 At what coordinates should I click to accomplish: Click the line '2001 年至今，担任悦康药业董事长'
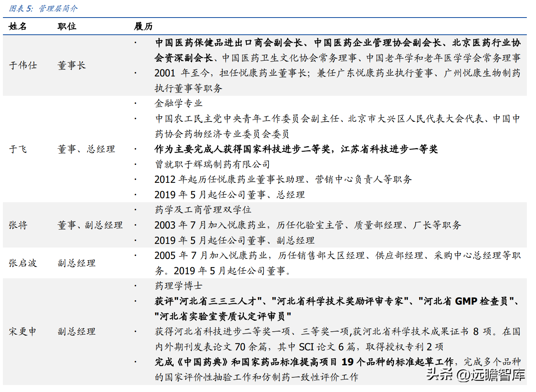(338, 73)
